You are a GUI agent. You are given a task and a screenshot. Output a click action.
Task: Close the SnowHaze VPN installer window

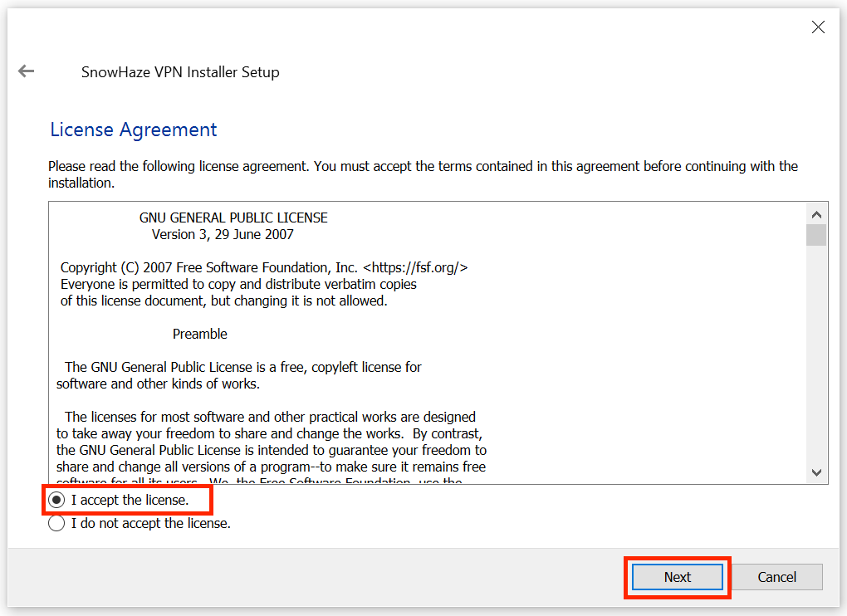(818, 27)
